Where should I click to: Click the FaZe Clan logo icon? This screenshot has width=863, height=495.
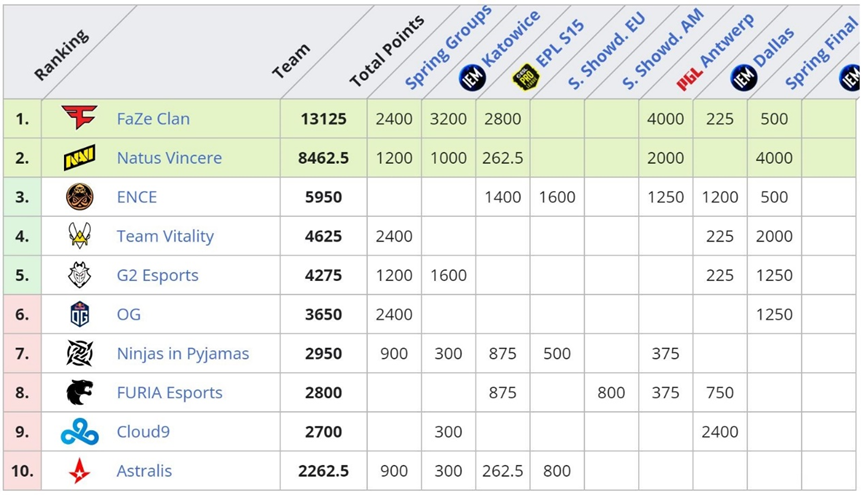pyautogui.click(x=79, y=117)
